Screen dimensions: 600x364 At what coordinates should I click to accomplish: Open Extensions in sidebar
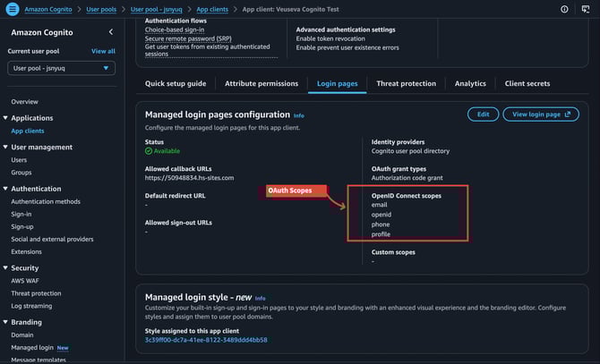pos(26,251)
